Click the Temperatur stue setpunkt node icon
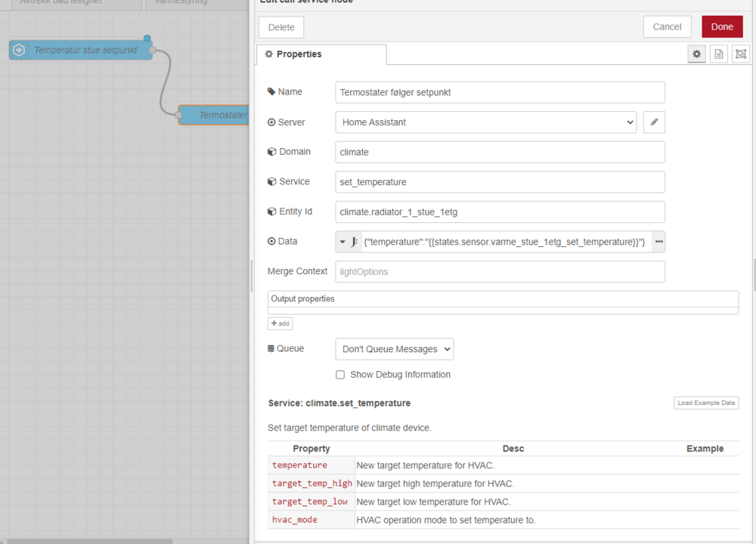756x544 pixels. tap(20, 51)
